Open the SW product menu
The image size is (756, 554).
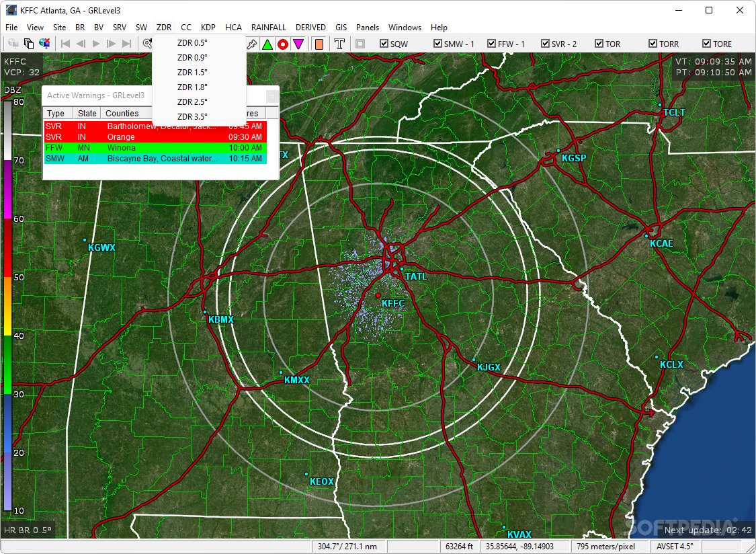pos(141,28)
